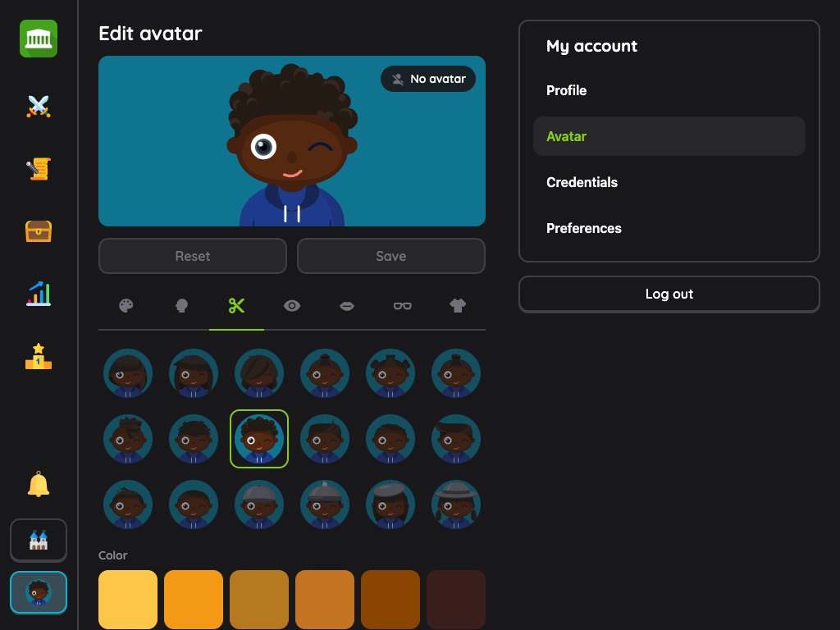Open the castle icon in sidebar
Viewport: 840px width, 630px height.
[x=39, y=540]
